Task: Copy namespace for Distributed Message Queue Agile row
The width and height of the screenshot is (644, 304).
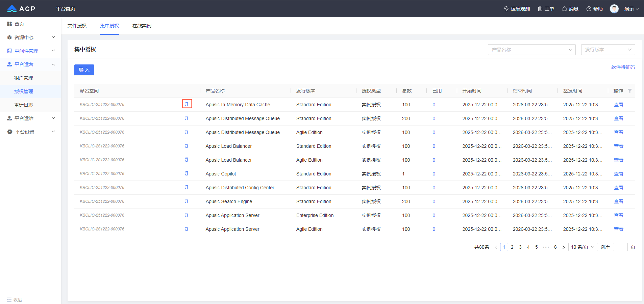Action: pos(187,132)
